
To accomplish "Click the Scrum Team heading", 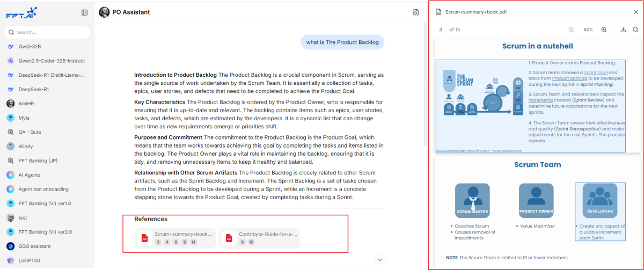I will coord(537,165).
